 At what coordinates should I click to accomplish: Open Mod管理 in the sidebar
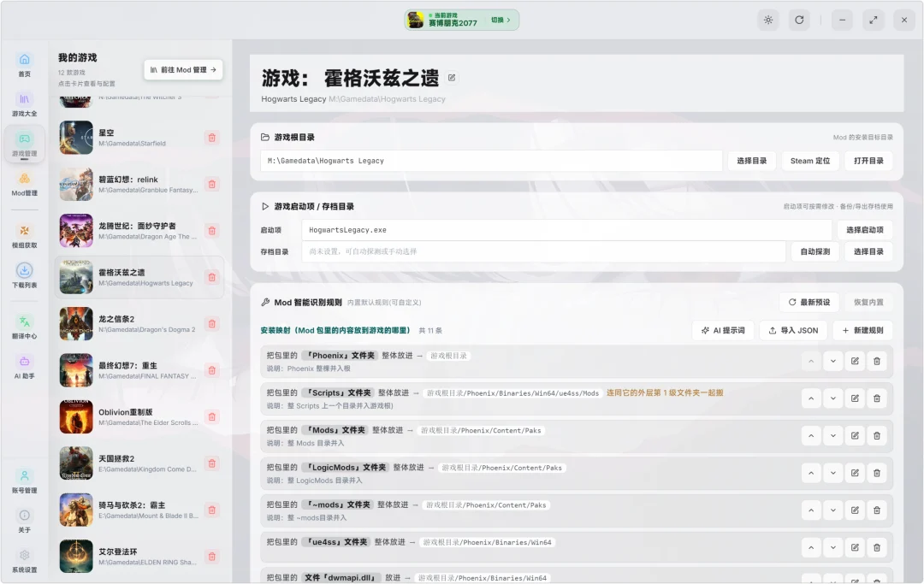point(24,184)
